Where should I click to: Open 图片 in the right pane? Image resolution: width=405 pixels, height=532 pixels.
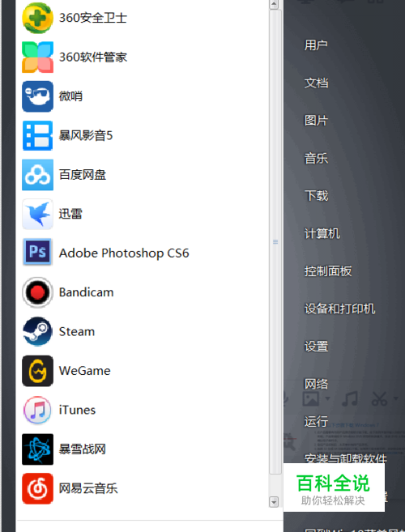point(316,121)
